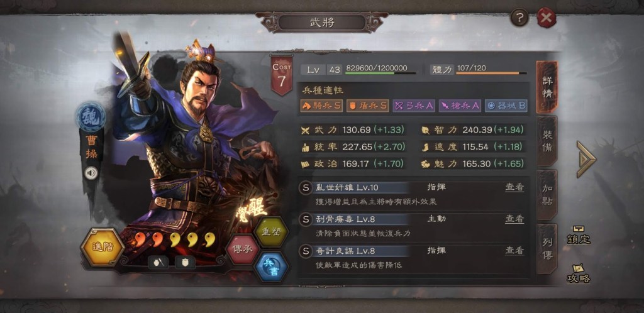The height and width of the screenshot is (313, 644).
Task: Click the experience progress bar
Action: pyautogui.click(x=380, y=74)
